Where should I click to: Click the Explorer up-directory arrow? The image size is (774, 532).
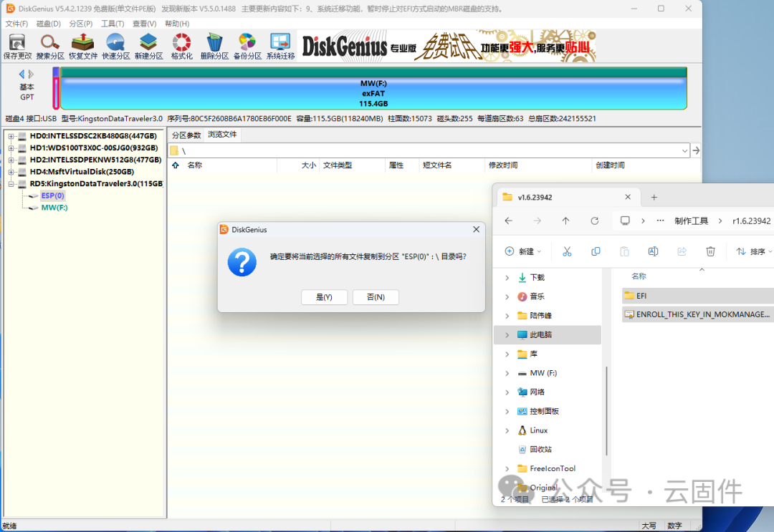(x=565, y=221)
